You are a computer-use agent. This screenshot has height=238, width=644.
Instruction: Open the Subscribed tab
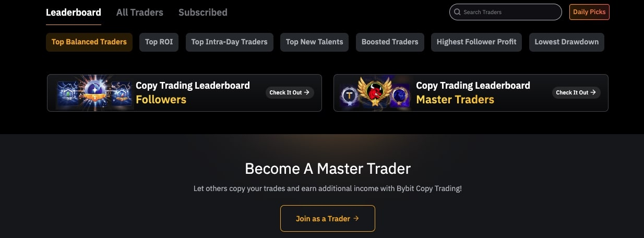click(202, 12)
